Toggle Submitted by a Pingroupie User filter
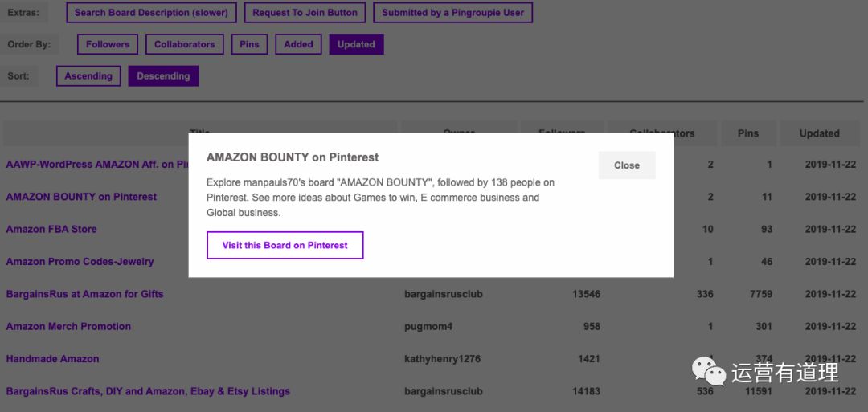The width and height of the screenshot is (868, 412). [452, 13]
